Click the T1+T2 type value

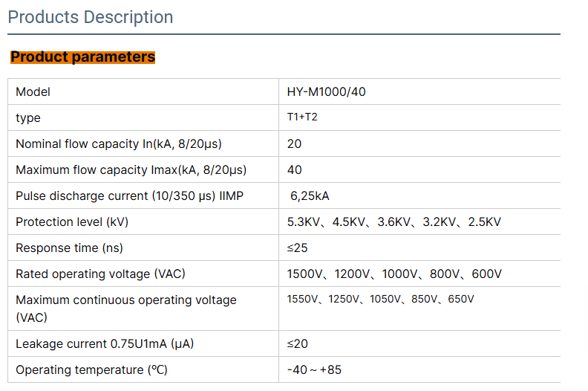point(302,118)
